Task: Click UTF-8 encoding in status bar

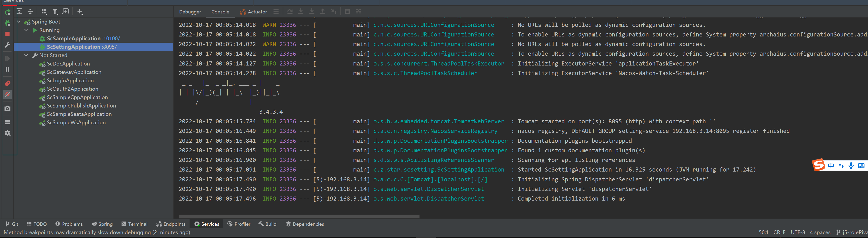Action: click(x=798, y=232)
